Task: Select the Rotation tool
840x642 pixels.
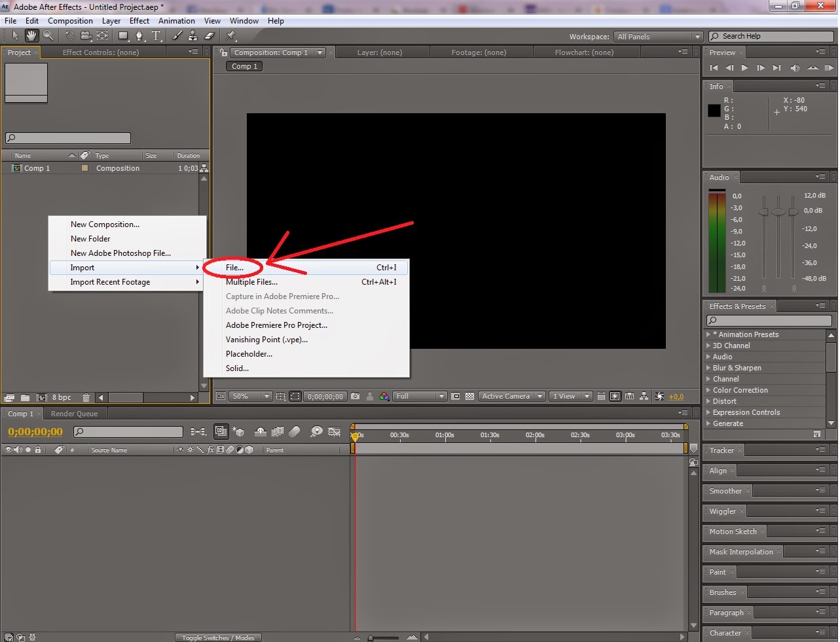Action: coord(69,36)
